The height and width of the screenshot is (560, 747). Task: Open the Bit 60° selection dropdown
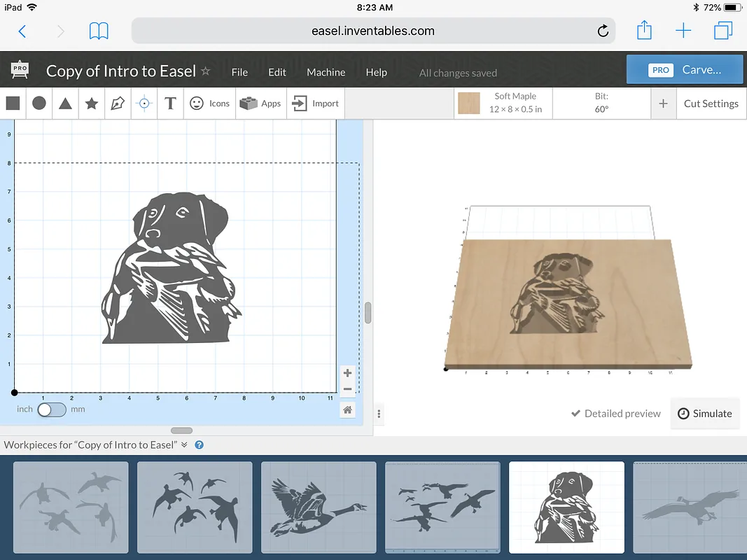coord(601,104)
